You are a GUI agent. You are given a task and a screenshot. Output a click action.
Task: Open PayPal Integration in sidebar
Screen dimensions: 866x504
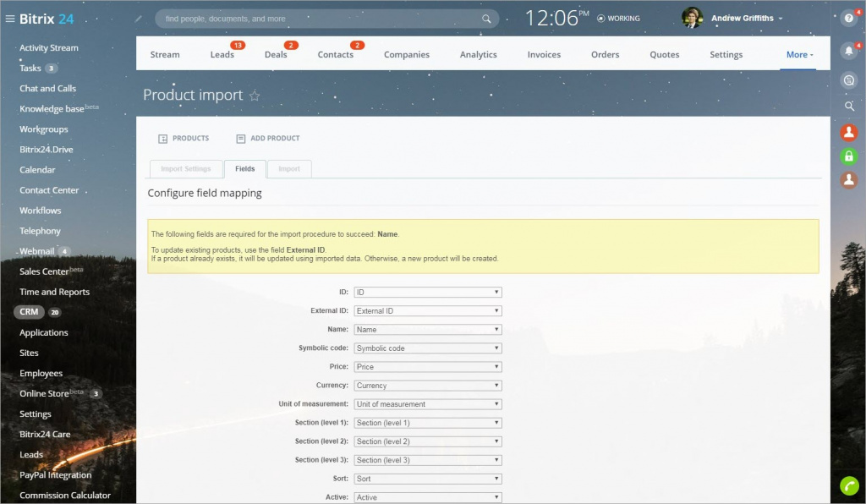coord(55,474)
